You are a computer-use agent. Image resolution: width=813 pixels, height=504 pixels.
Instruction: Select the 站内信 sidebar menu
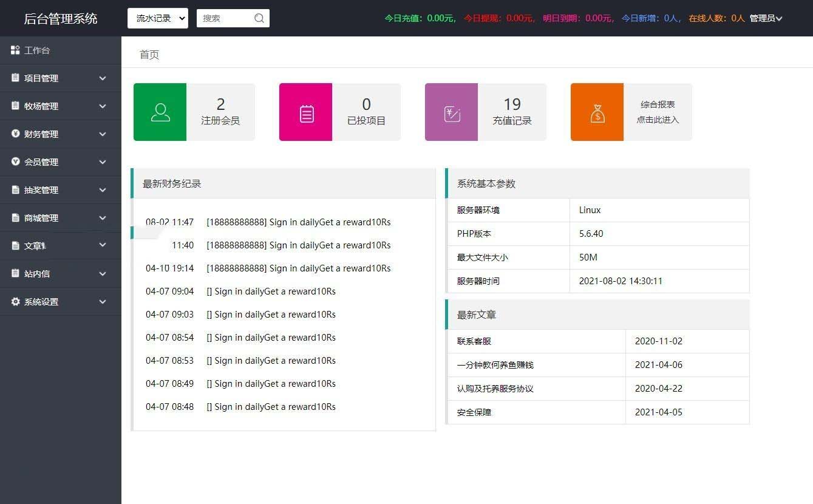coord(37,274)
